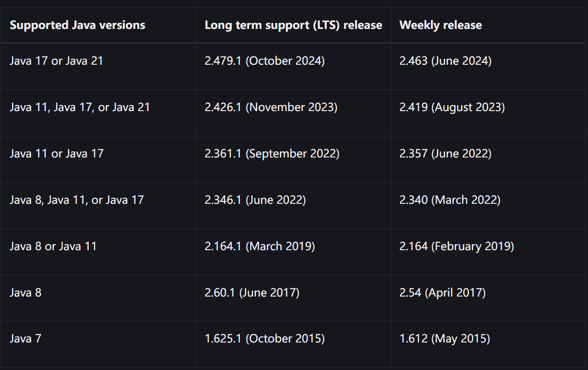588x370 pixels.
Task: Click the 'Supported Java versions' column header
Action: click(x=77, y=25)
